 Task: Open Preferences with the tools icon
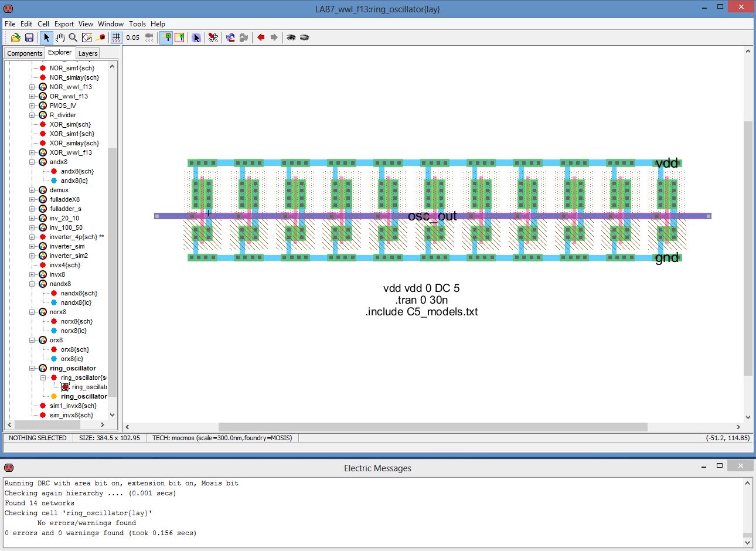pyautogui.click(x=213, y=38)
